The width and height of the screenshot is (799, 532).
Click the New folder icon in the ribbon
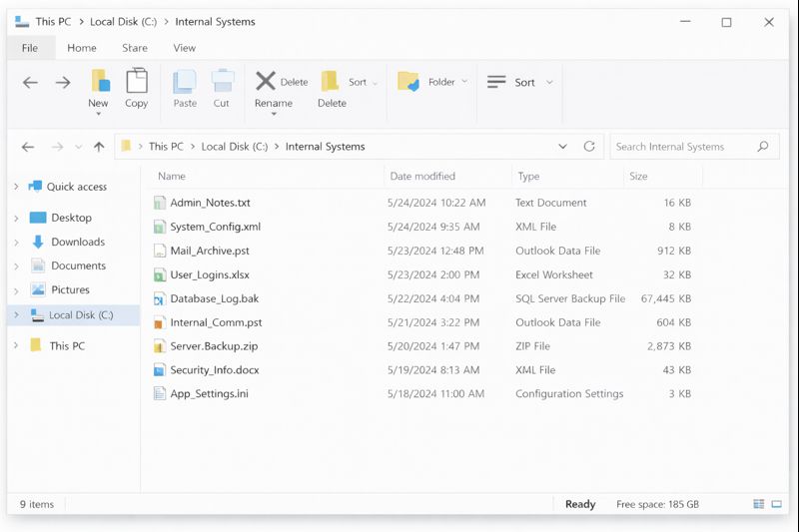pos(99,82)
